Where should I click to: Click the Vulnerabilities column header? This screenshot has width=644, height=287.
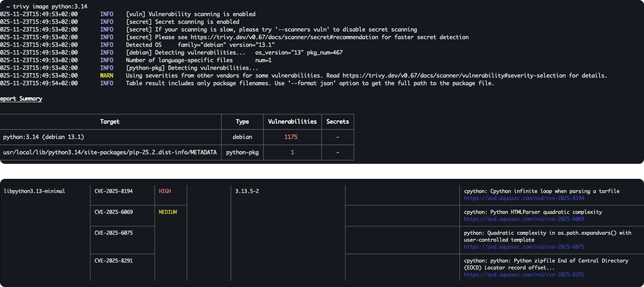[x=293, y=121]
